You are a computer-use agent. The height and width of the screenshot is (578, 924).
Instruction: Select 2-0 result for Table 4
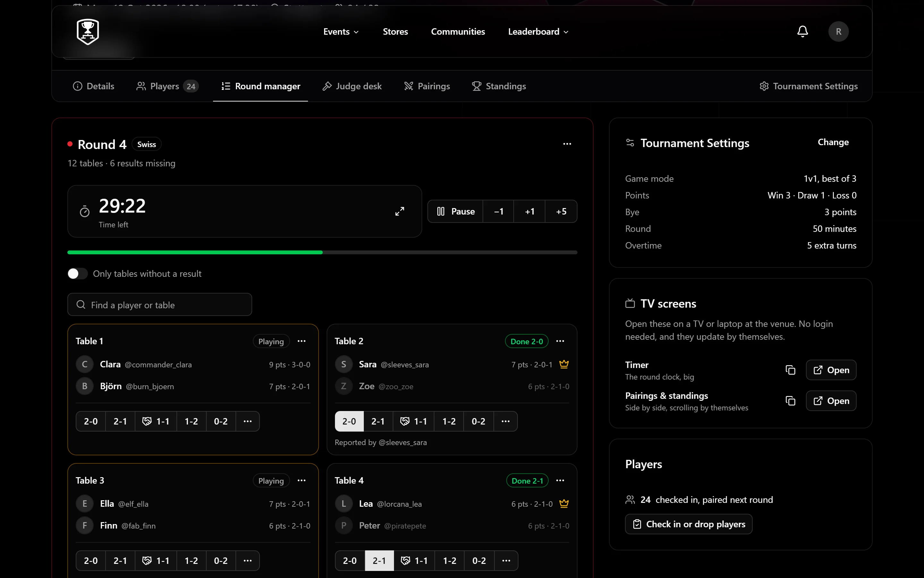click(x=350, y=561)
